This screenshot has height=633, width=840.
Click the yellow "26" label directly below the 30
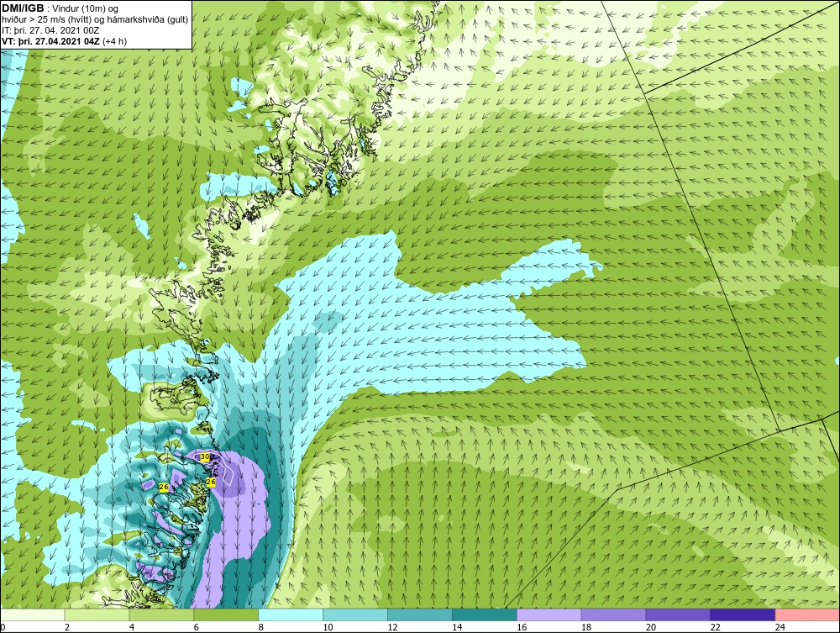pos(211,482)
